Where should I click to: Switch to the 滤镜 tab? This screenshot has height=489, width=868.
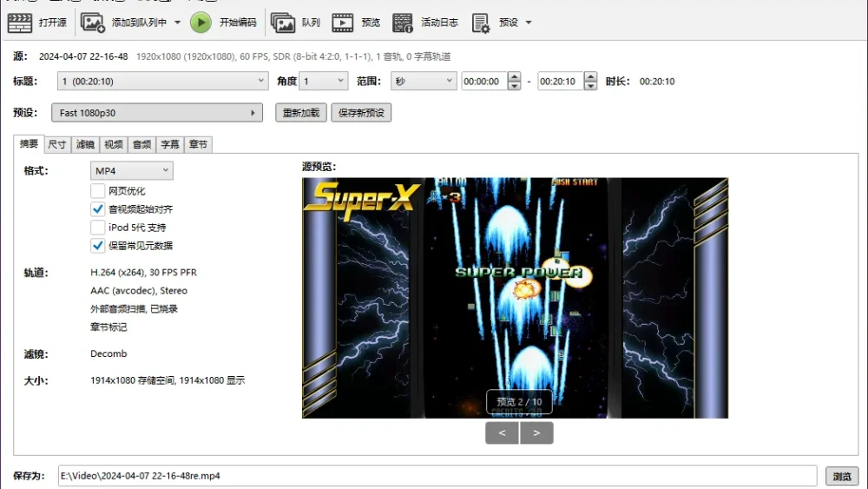(85, 144)
